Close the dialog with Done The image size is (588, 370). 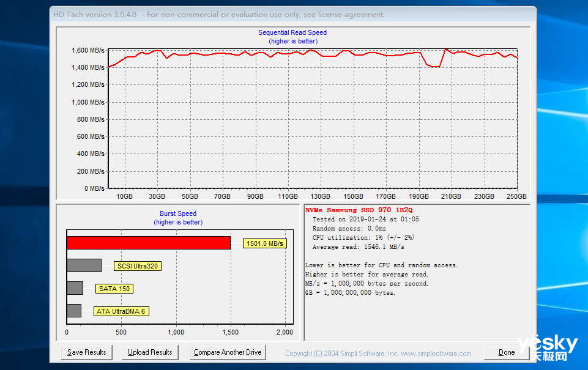(507, 352)
